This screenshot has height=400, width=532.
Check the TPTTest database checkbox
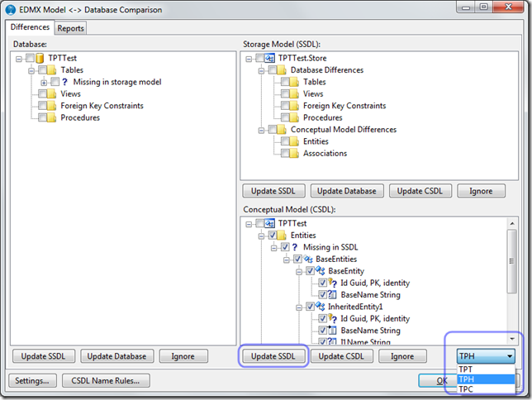click(31, 58)
